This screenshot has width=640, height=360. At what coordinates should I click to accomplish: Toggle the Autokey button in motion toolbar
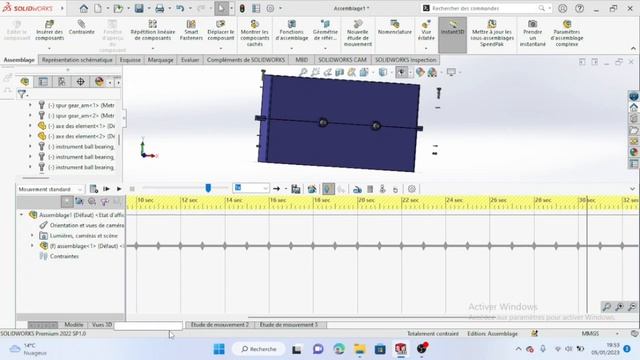[328, 189]
